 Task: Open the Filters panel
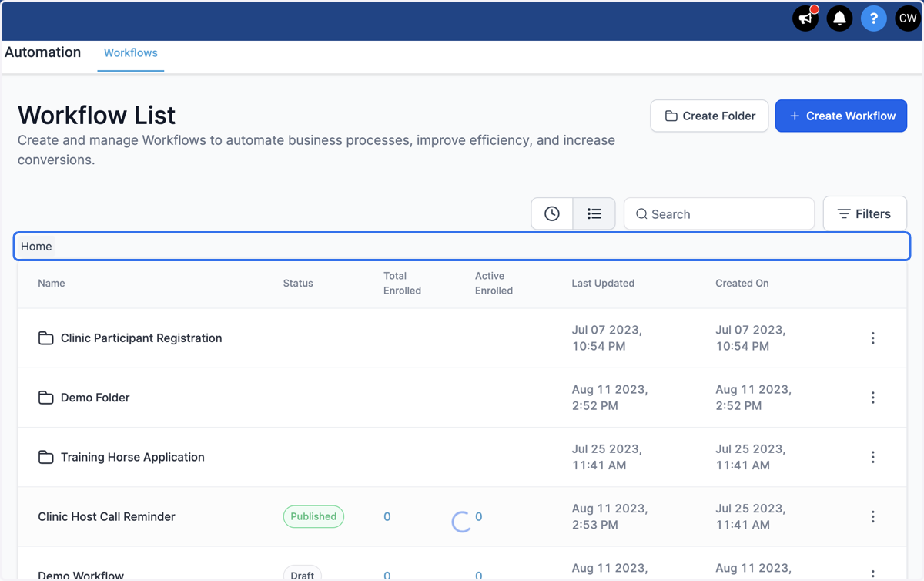(865, 214)
